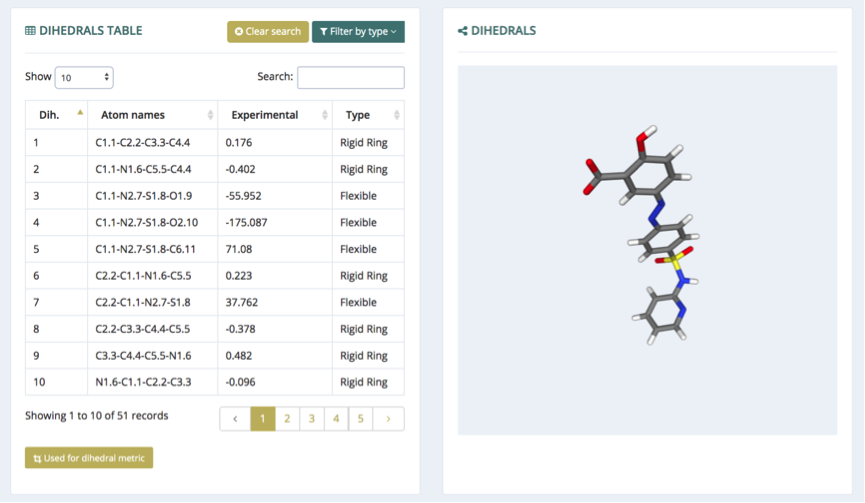The width and height of the screenshot is (865, 503).
Task: Click Used for dihedral metric button
Action: [89, 458]
